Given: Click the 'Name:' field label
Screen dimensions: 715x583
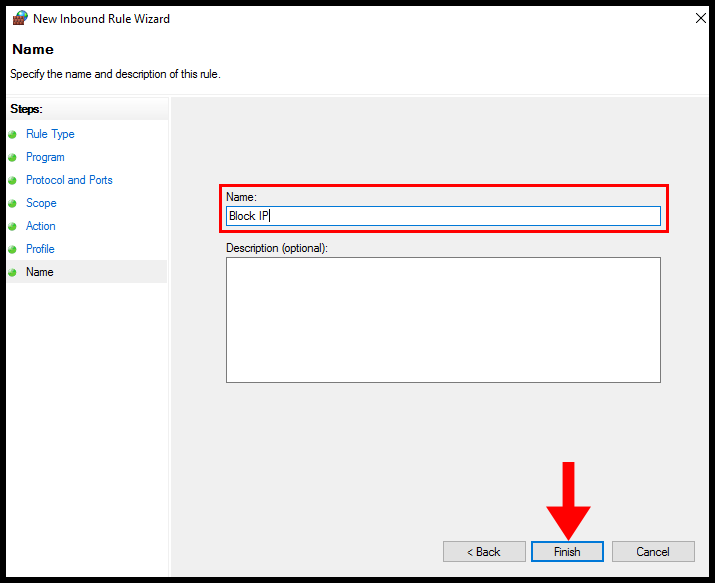Looking at the screenshot, I should [241, 197].
